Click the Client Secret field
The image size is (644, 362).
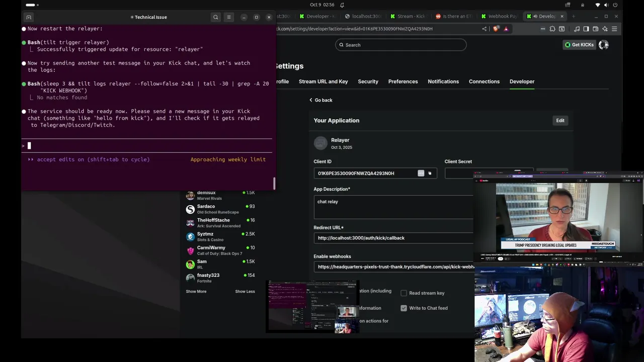pos(488,173)
